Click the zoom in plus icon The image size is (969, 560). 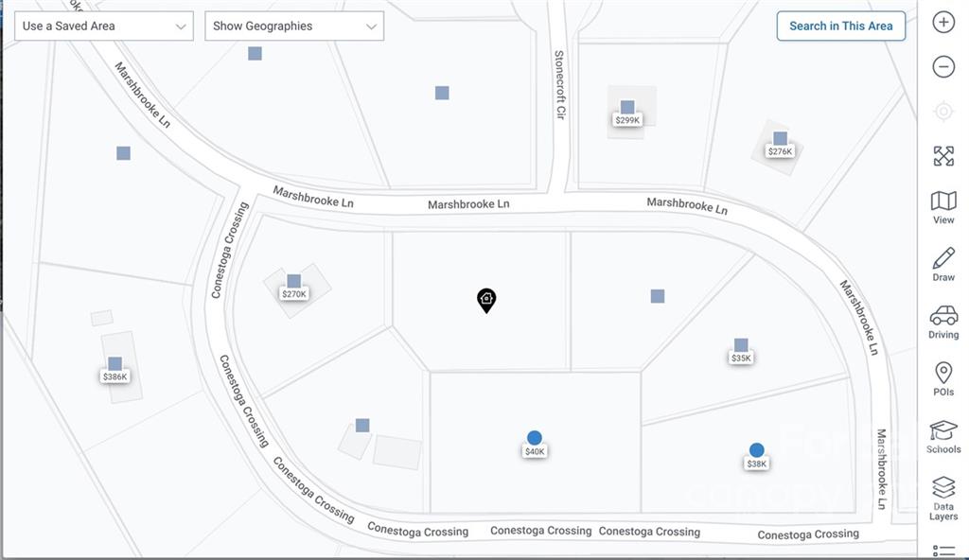pos(943,23)
